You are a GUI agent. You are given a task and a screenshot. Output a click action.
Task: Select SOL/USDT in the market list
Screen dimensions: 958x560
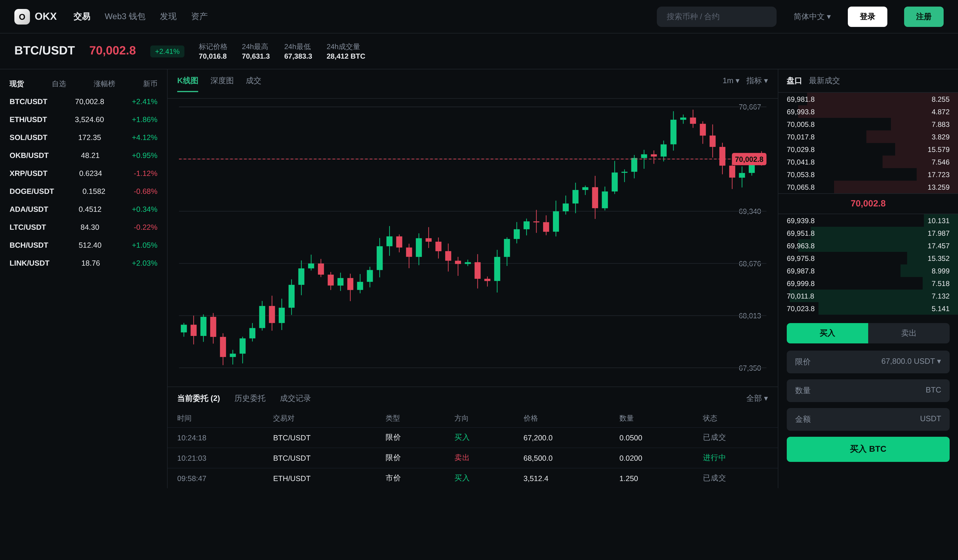click(x=84, y=138)
